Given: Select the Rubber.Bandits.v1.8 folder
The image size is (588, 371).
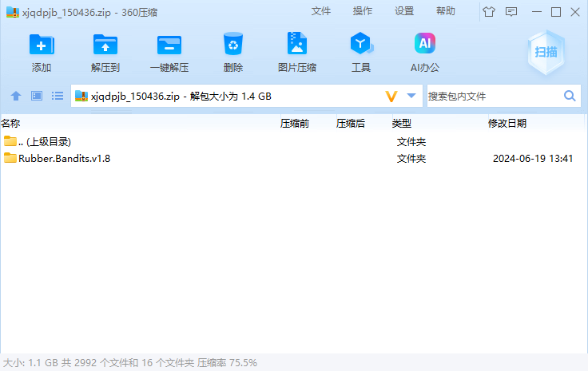Looking at the screenshot, I should pos(64,158).
